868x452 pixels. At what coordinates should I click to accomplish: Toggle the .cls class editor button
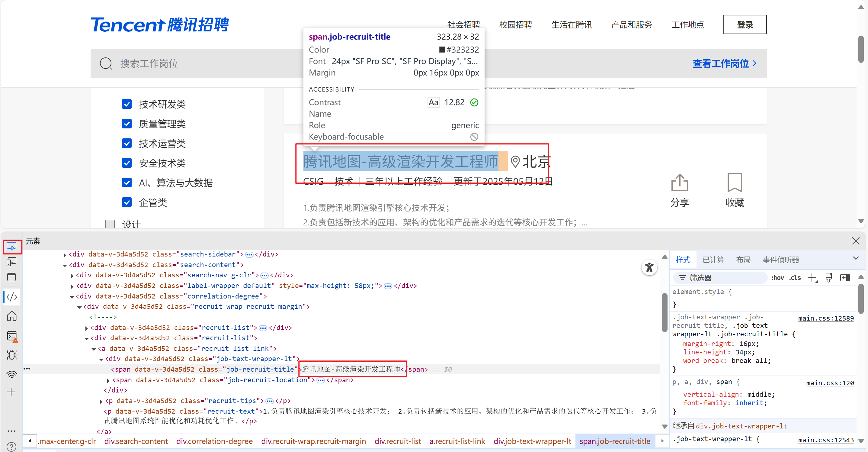[x=795, y=278]
